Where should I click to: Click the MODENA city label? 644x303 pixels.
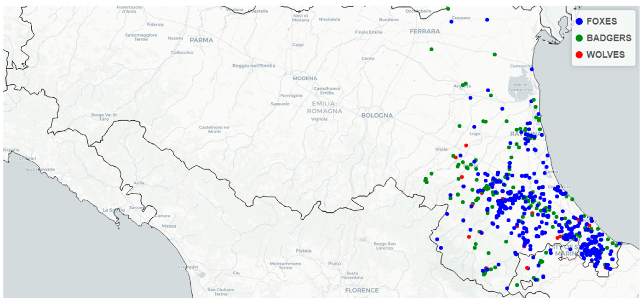305,78
